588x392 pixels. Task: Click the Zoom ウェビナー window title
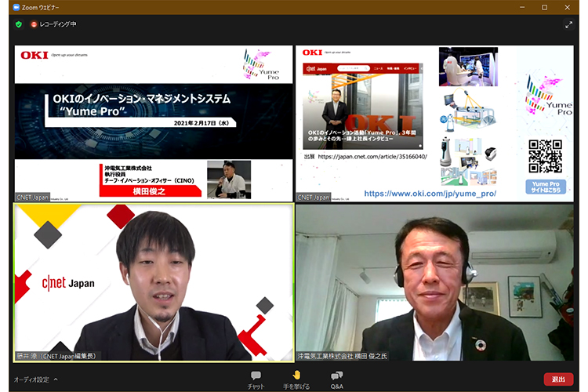click(40, 8)
